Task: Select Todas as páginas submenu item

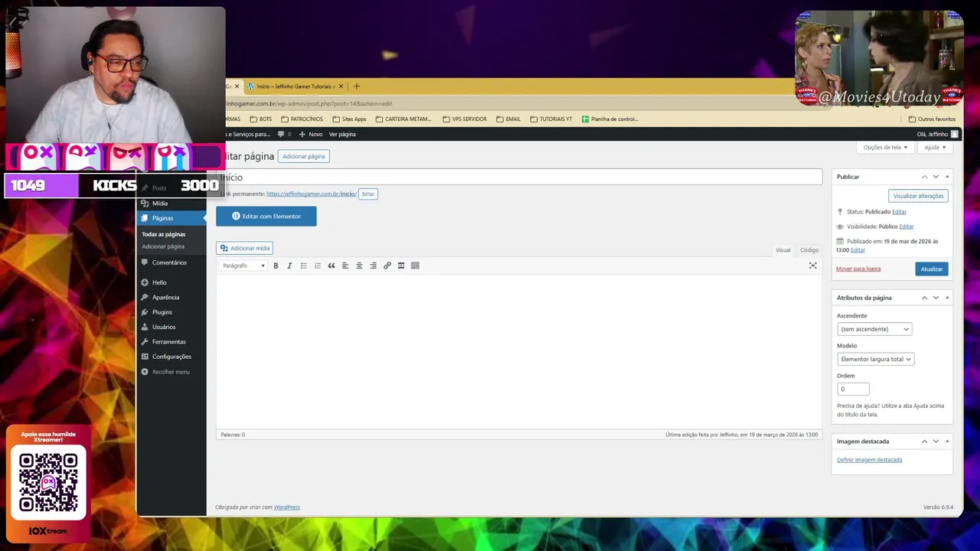Action: (164, 234)
